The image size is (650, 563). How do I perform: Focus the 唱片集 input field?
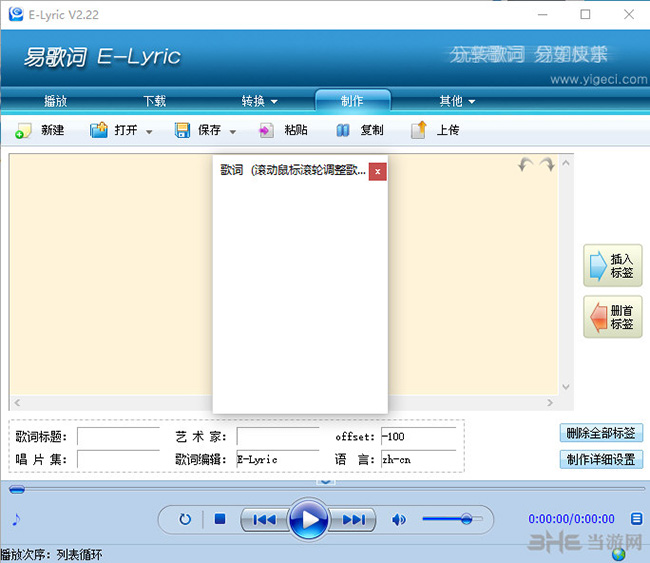point(119,459)
